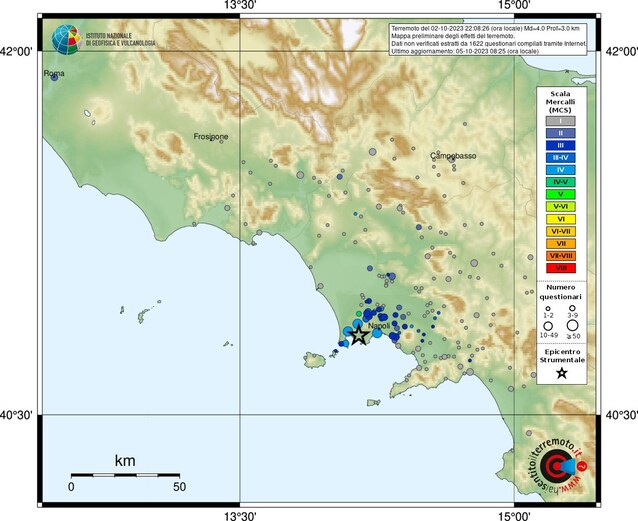Click the Scala Mercalli (MCS) legend title
The image size is (638, 521).
(560, 102)
